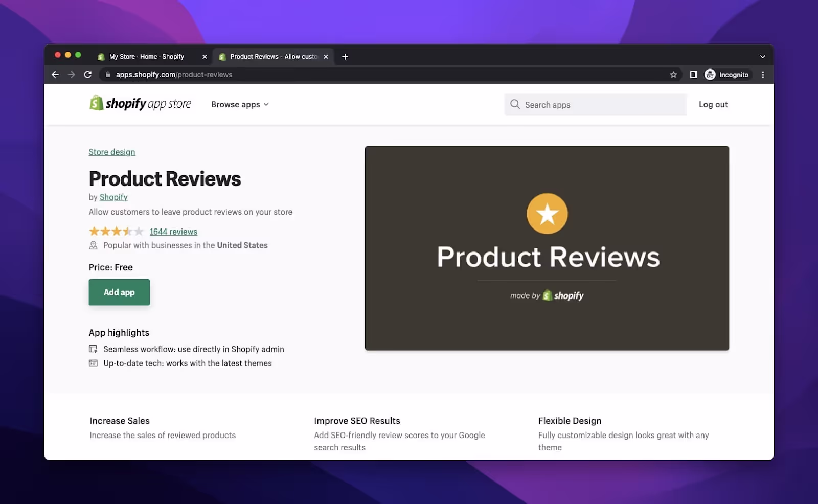This screenshot has height=504, width=818.
Task: Click the Add app button
Action: pos(119,292)
